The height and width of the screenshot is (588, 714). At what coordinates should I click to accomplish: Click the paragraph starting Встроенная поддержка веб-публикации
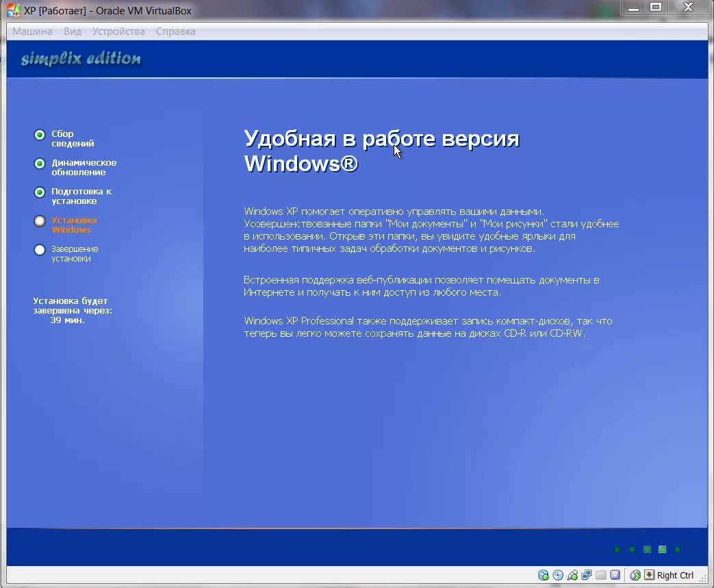coord(421,286)
